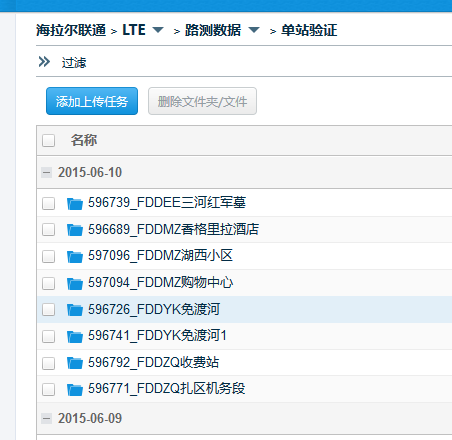Screen dimensions: 452x440
Task: Select checkbox for 596726_FDDYK免渡河 row
Action: [x=49, y=310]
